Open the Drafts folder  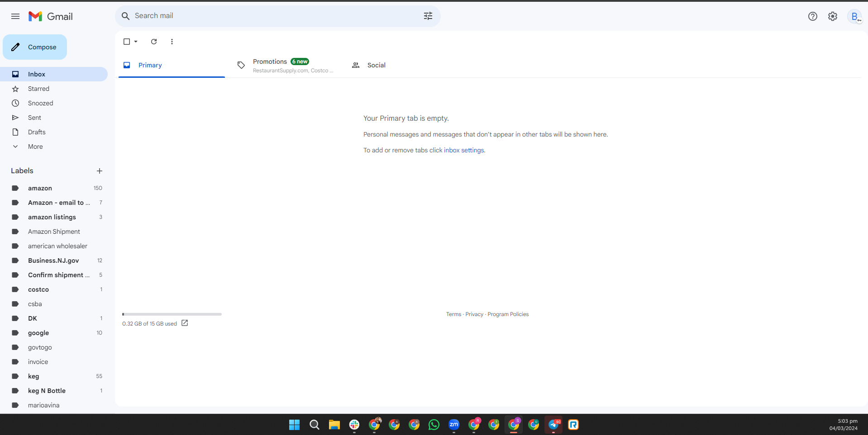coord(54,132)
